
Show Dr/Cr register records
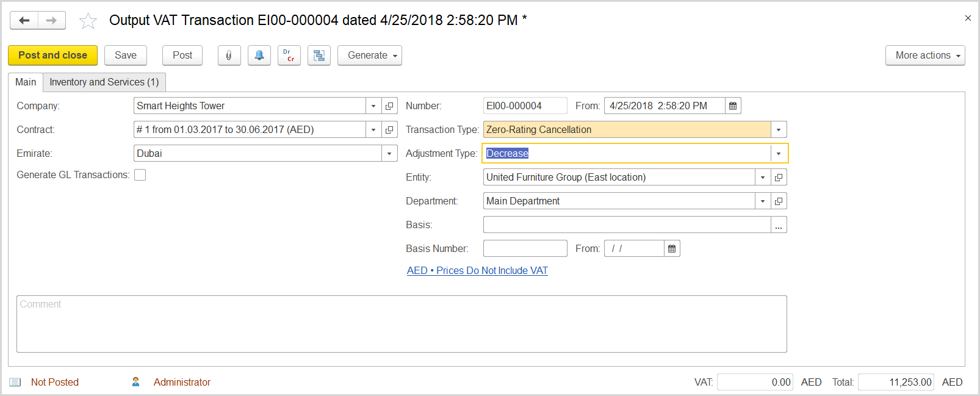coord(289,55)
